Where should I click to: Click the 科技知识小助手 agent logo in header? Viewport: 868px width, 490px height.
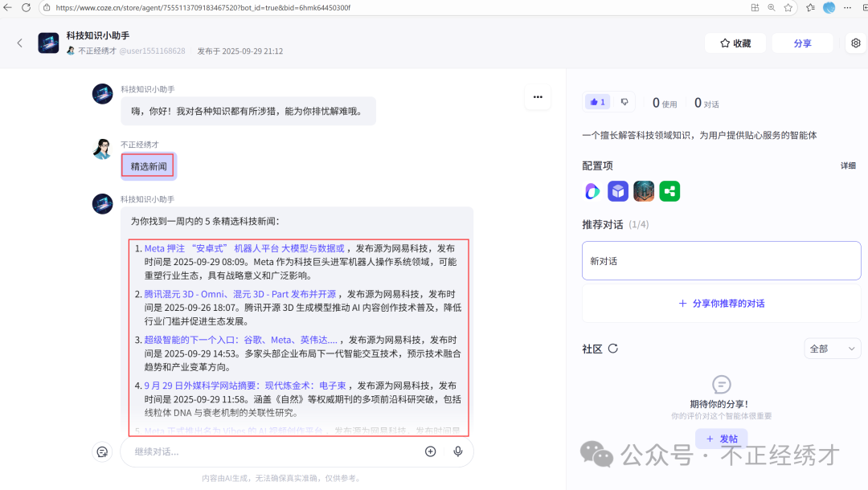(48, 43)
